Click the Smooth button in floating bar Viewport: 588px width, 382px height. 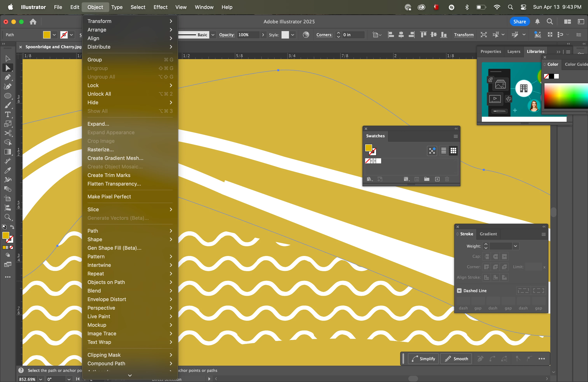pos(456,358)
